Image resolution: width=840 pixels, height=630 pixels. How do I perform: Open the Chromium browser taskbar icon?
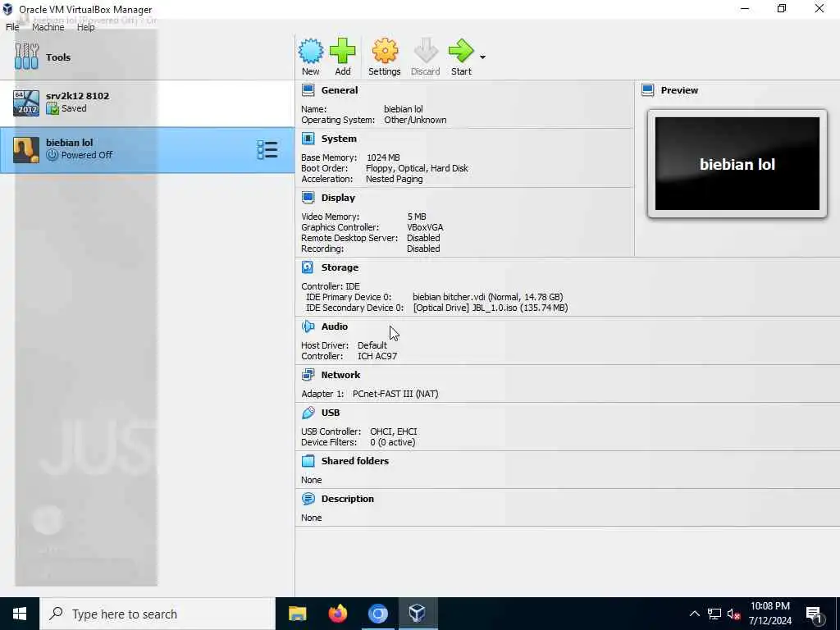(x=377, y=614)
